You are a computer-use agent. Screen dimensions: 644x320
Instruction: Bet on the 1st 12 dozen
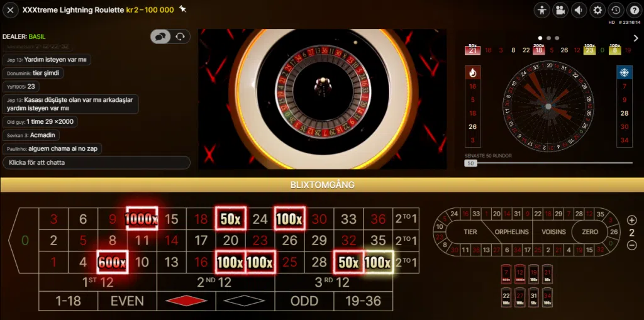click(x=97, y=282)
